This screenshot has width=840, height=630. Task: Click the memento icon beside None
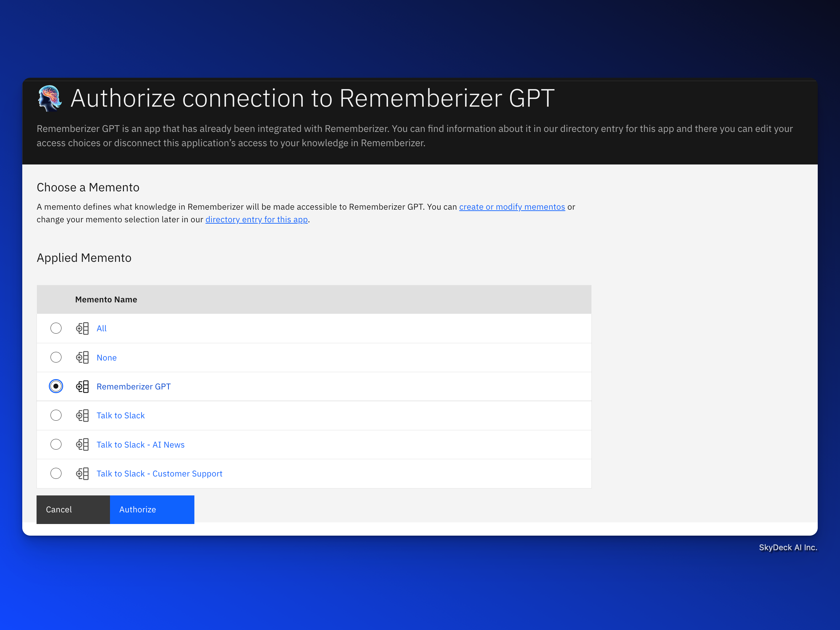coord(82,357)
